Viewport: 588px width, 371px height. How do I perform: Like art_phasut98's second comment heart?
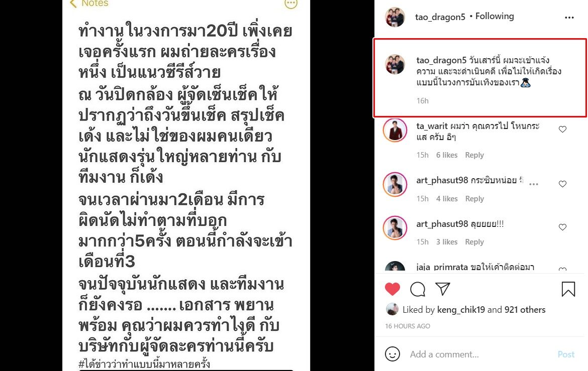pyautogui.click(x=562, y=227)
